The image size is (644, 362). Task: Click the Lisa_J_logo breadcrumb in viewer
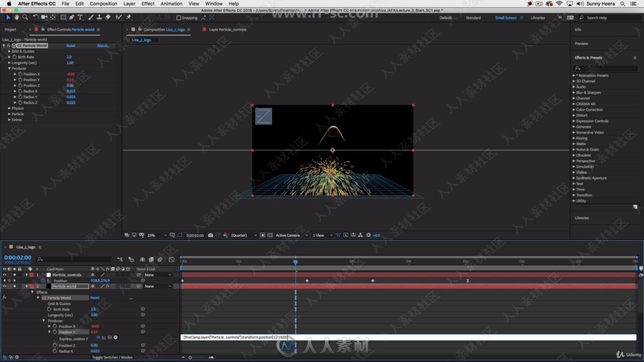coord(141,40)
